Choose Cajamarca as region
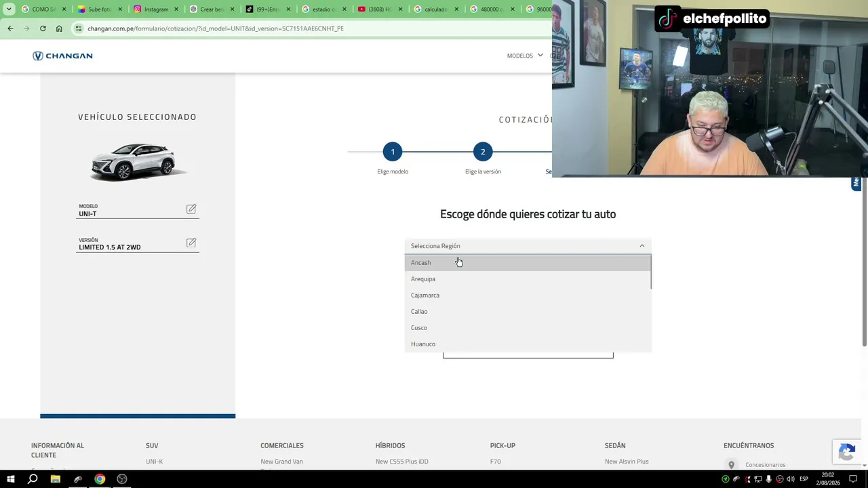 point(528,295)
